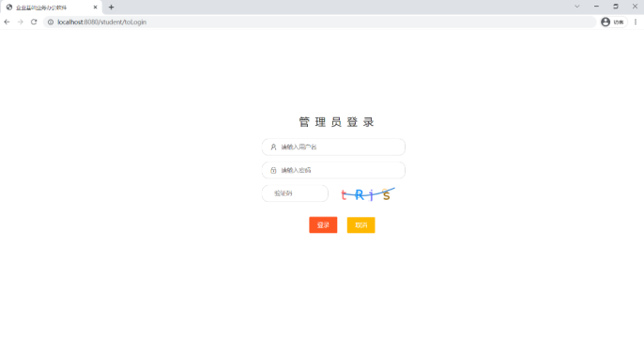Click the orange-red login button

click(x=323, y=225)
